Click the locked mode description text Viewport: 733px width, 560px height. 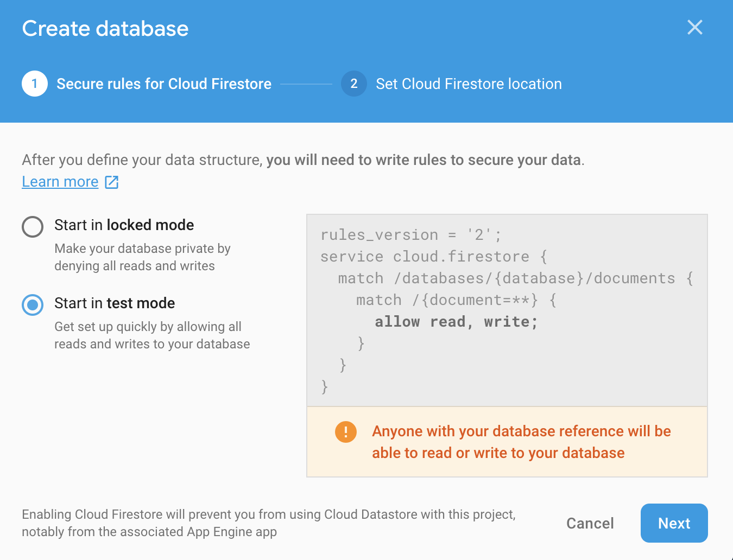tap(142, 257)
